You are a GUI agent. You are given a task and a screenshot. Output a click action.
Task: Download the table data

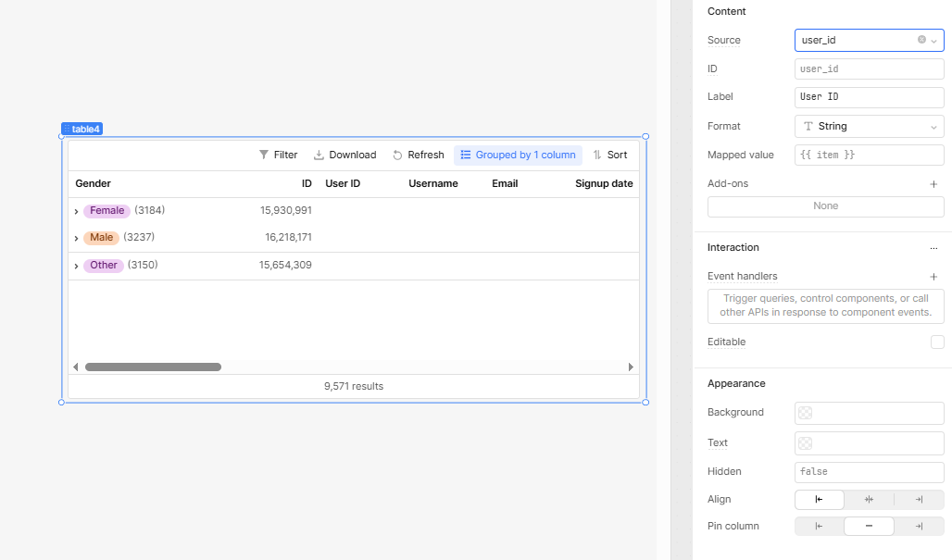pyautogui.click(x=344, y=155)
